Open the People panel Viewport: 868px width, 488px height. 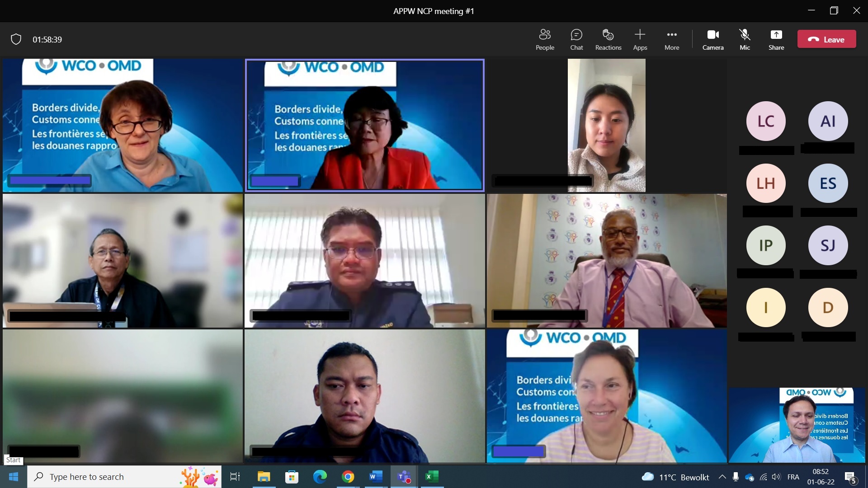point(545,40)
